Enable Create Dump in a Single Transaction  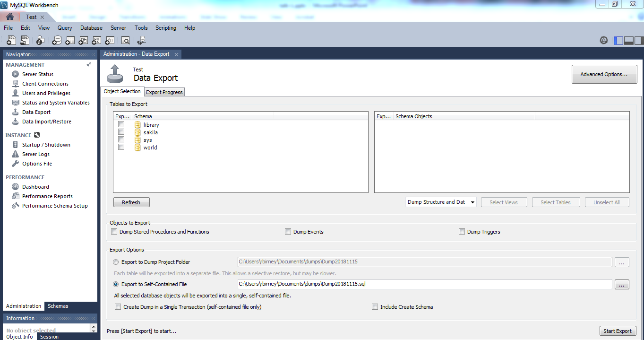(x=118, y=307)
